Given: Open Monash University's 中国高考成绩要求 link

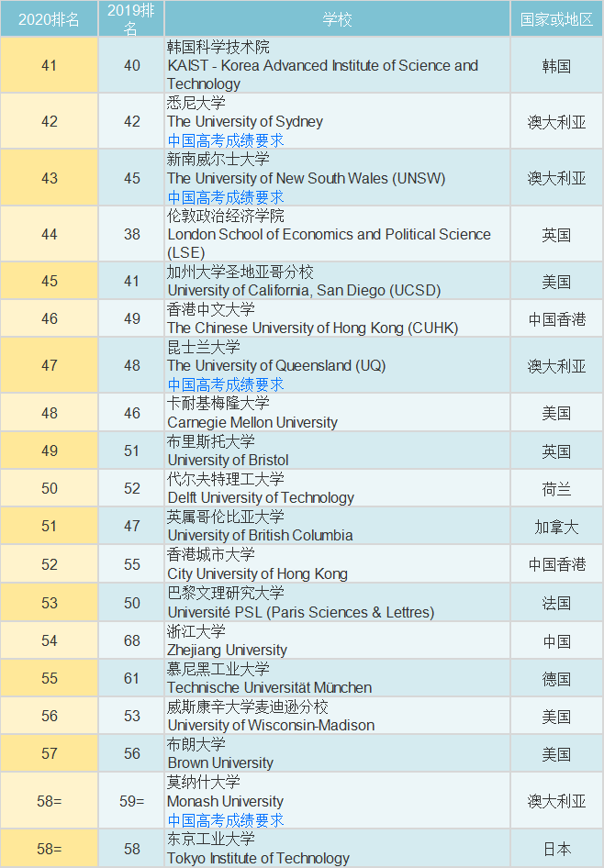Looking at the screenshot, I should (226, 820).
